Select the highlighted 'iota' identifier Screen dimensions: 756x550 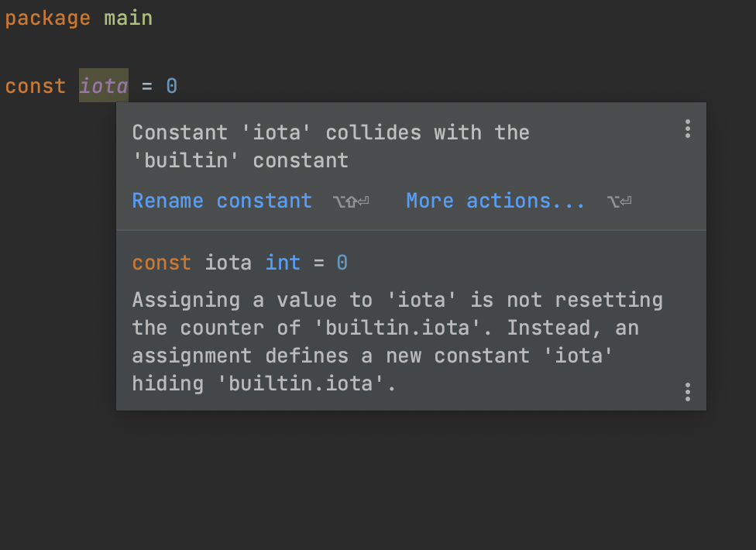[103, 85]
